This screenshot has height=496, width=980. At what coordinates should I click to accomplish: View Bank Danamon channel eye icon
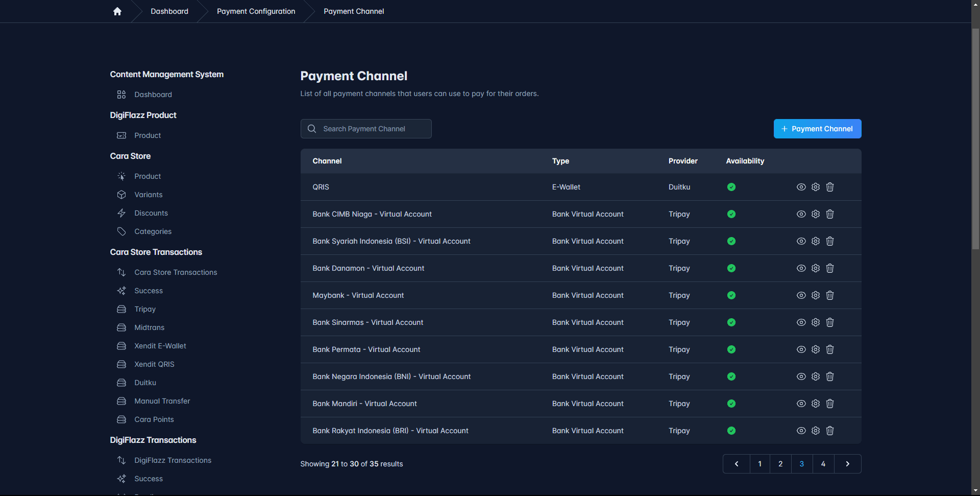point(801,268)
